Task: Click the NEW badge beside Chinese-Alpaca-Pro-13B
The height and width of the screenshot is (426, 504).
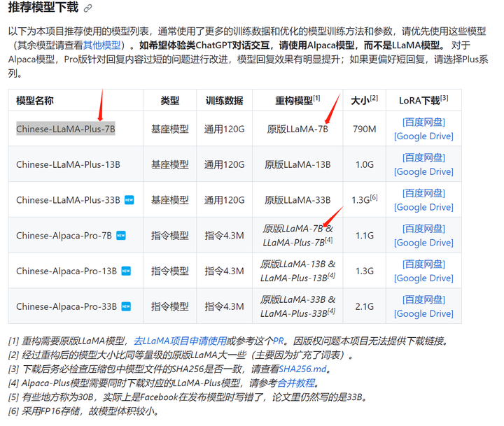Action: pos(126,271)
